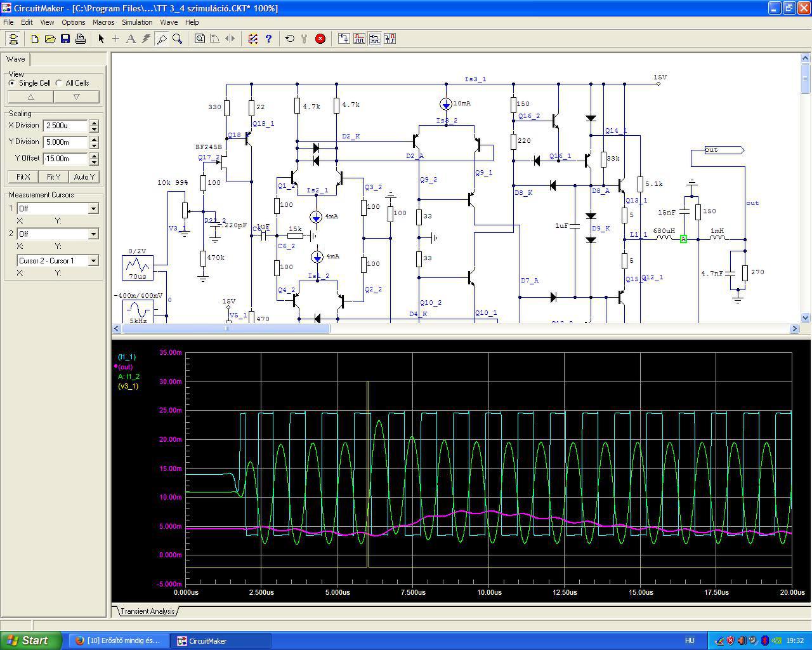This screenshot has width=812, height=650.
Task: Click the blue question mark Help icon
Action: [268, 39]
